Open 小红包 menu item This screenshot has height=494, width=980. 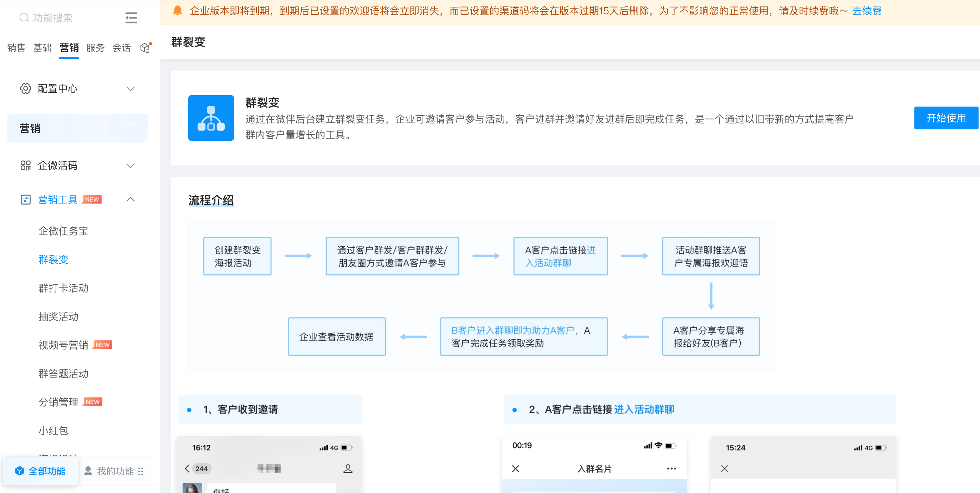tap(53, 431)
